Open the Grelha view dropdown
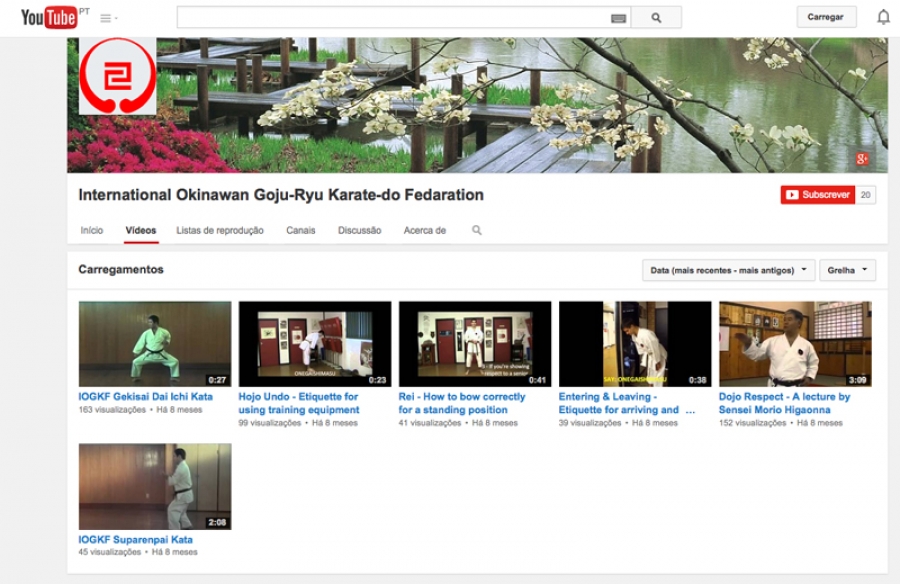The height and width of the screenshot is (584, 900). [x=847, y=270]
